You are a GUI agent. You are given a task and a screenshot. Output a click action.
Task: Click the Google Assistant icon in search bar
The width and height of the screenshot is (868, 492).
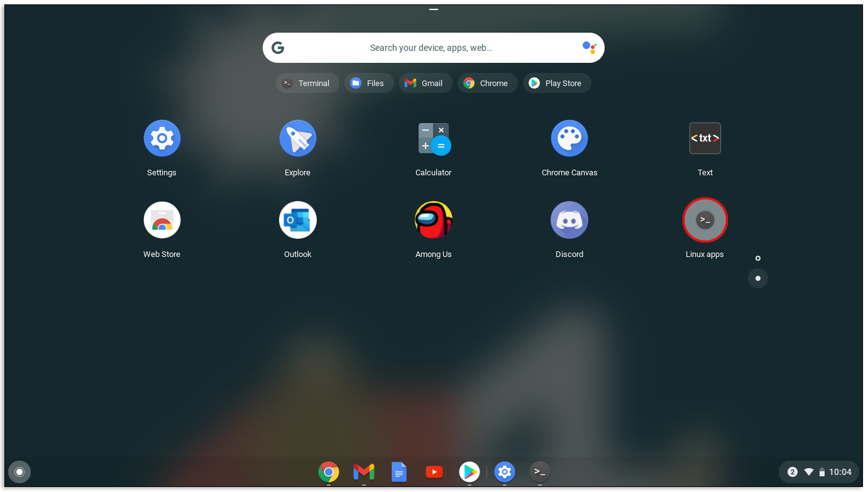click(x=589, y=48)
